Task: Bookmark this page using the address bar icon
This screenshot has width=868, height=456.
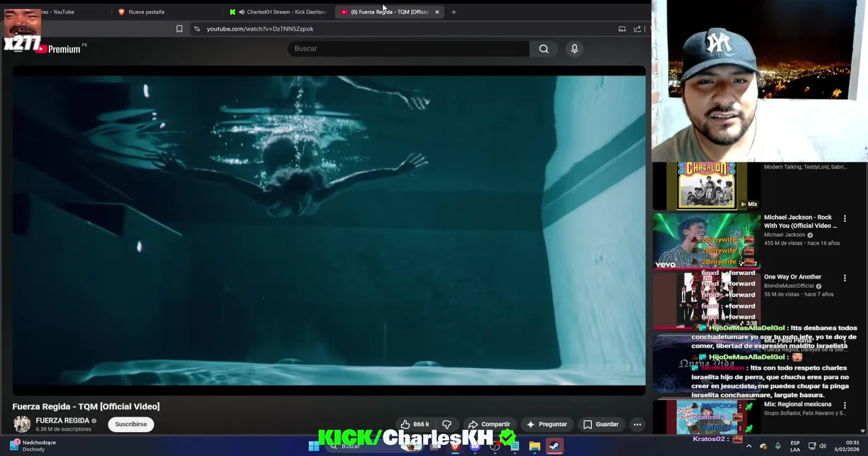Action: click(x=179, y=28)
